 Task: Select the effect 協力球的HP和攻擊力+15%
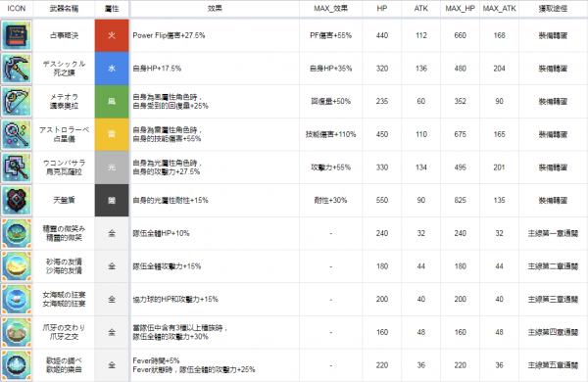tap(175, 300)
